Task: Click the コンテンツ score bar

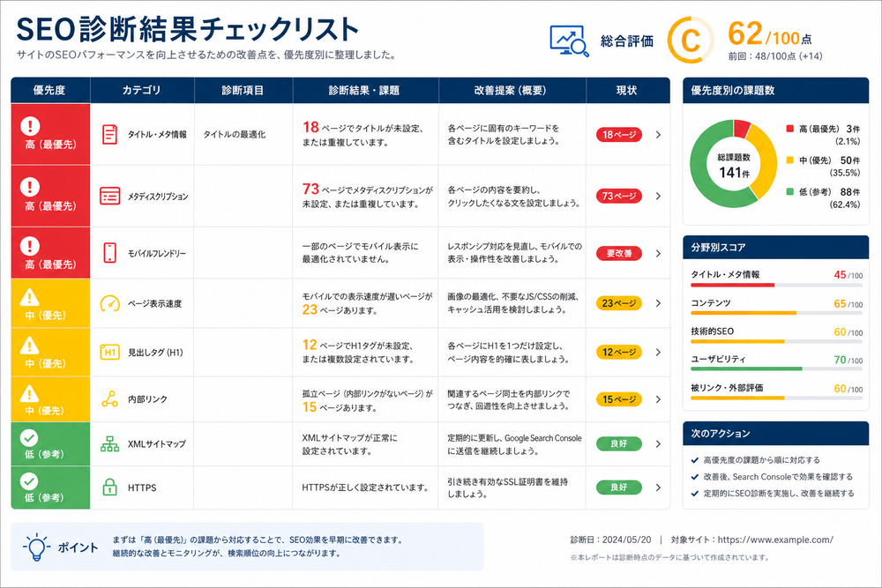Action: pyautogui.click(x=776, y=313)
